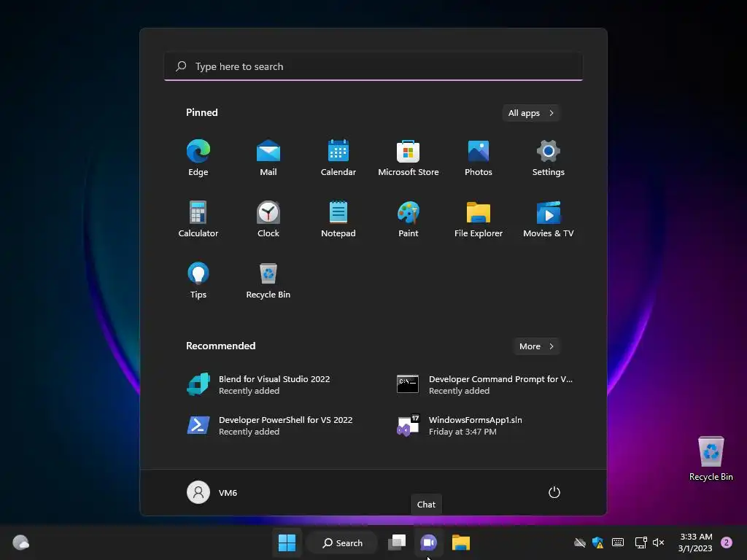
Task: Open the Calendar app
Action: [338, 157]
